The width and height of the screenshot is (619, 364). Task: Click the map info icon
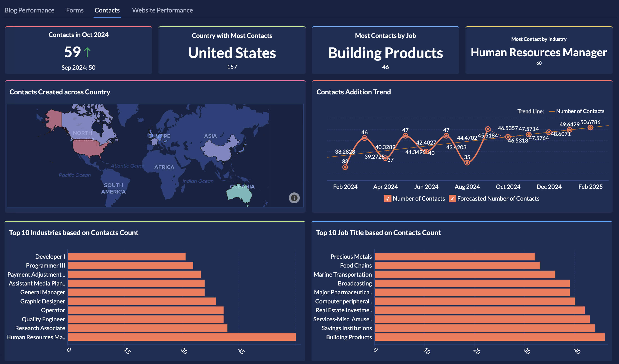click(x=294, y=198)
